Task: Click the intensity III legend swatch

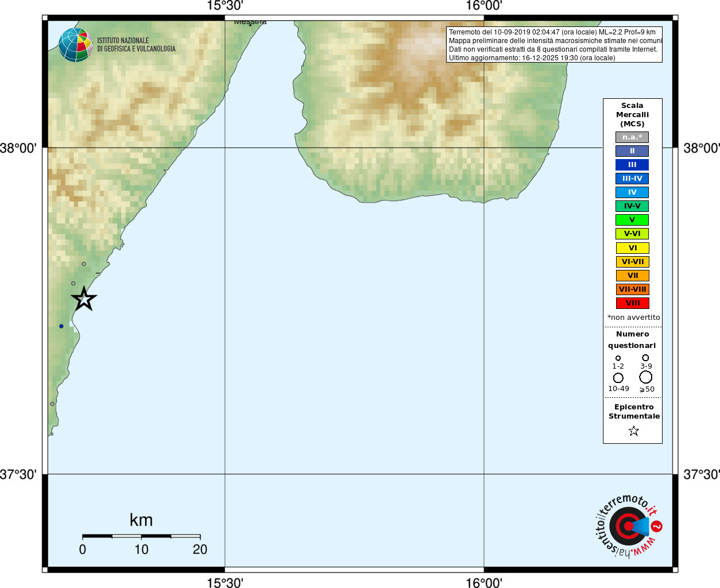Action: click(x=632, y=165)
